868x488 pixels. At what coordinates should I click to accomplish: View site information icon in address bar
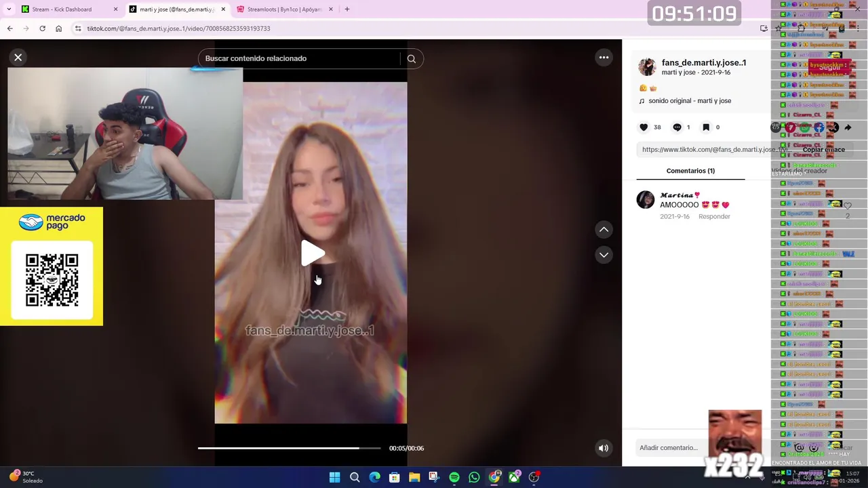pyautogui.click(x=78, y=28)
